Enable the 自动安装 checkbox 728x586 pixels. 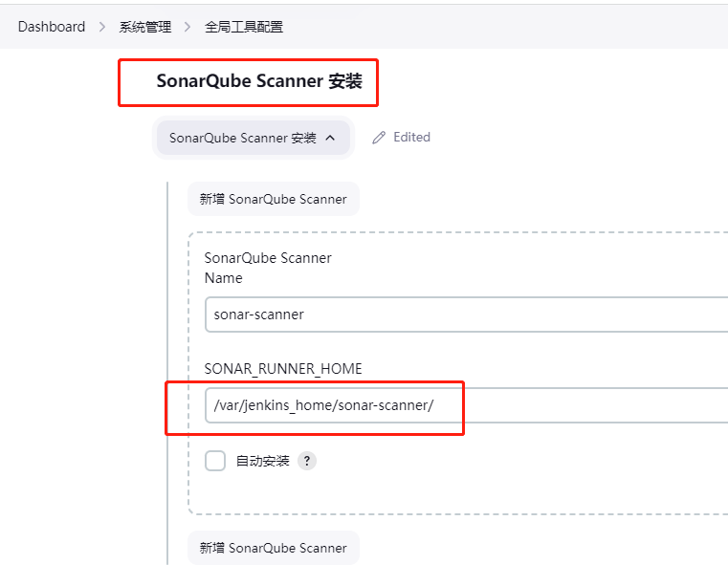(215, 461)
